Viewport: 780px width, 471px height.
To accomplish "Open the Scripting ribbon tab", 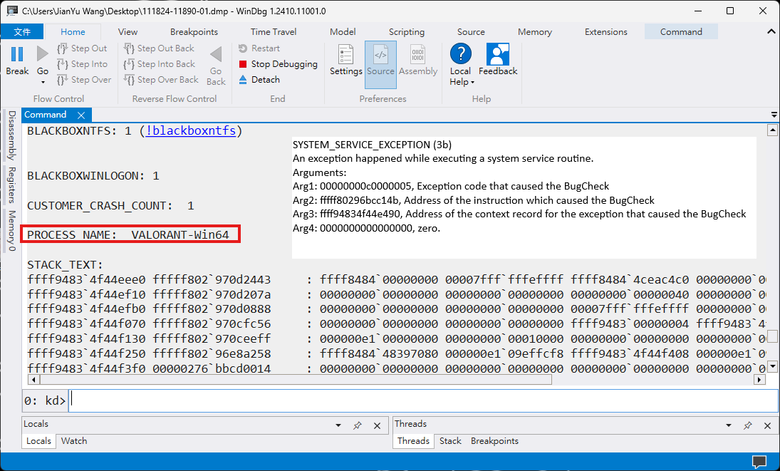I will tap(406, 32).
